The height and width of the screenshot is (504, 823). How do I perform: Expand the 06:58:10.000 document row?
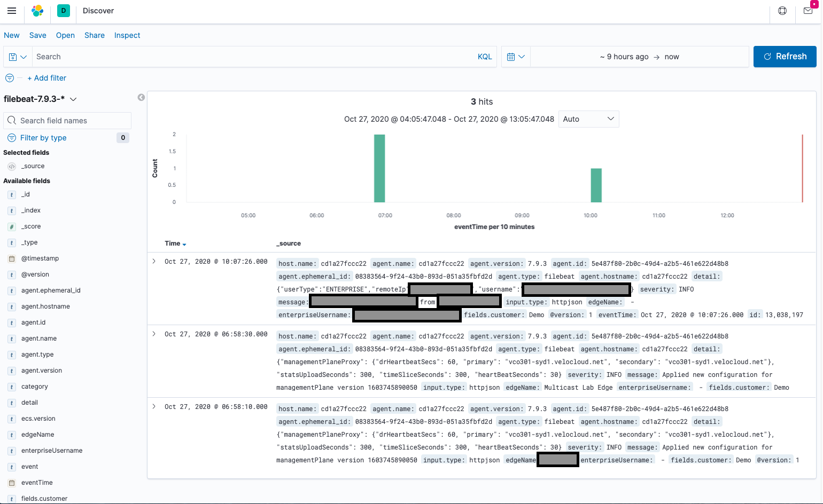click(x=154, y=407)
